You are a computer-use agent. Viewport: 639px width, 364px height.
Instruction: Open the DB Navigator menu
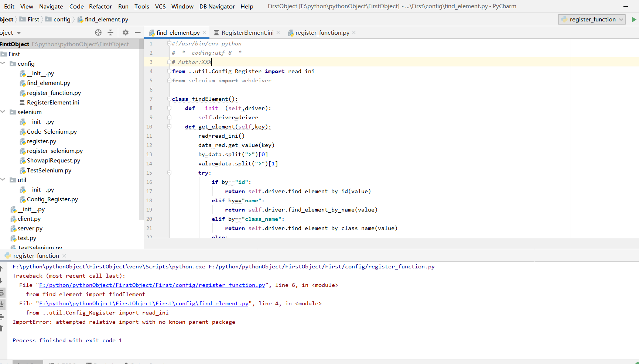[217, 6]
